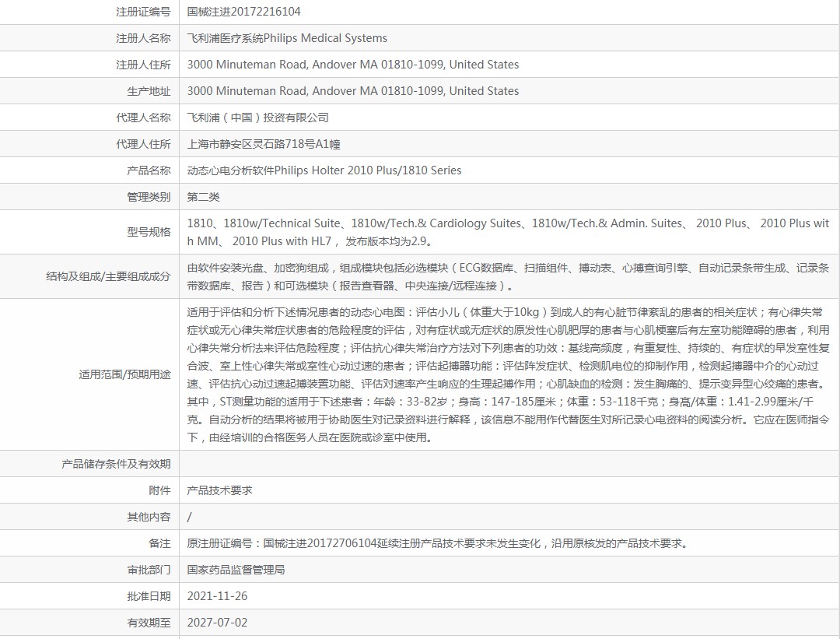Click the 注册人名称 label
This screenshot has width=840, height=639.
[143, 38]
